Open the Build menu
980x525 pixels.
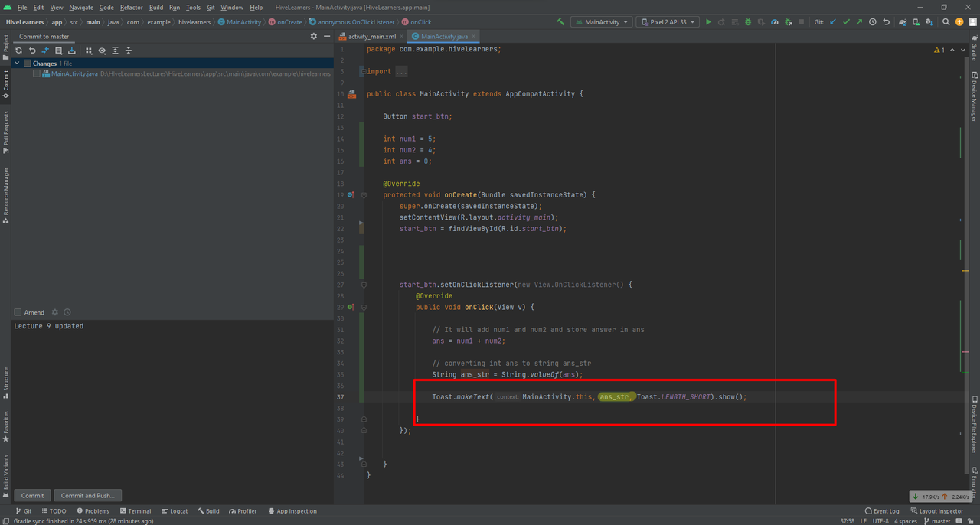[156, 7]
